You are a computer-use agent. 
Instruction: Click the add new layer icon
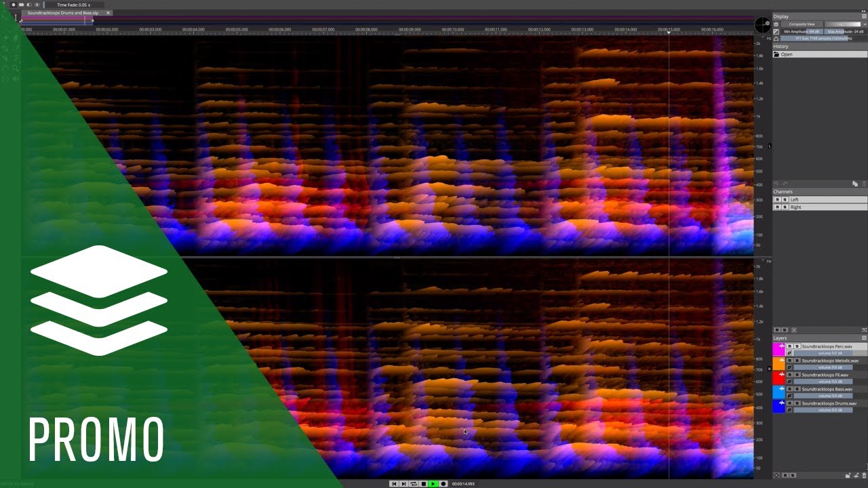(856, 475)
